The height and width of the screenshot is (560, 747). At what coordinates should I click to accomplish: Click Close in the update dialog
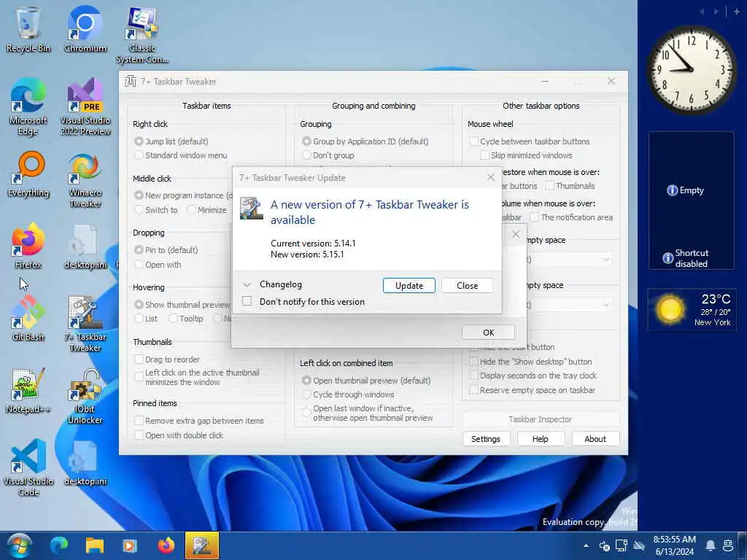467,285
